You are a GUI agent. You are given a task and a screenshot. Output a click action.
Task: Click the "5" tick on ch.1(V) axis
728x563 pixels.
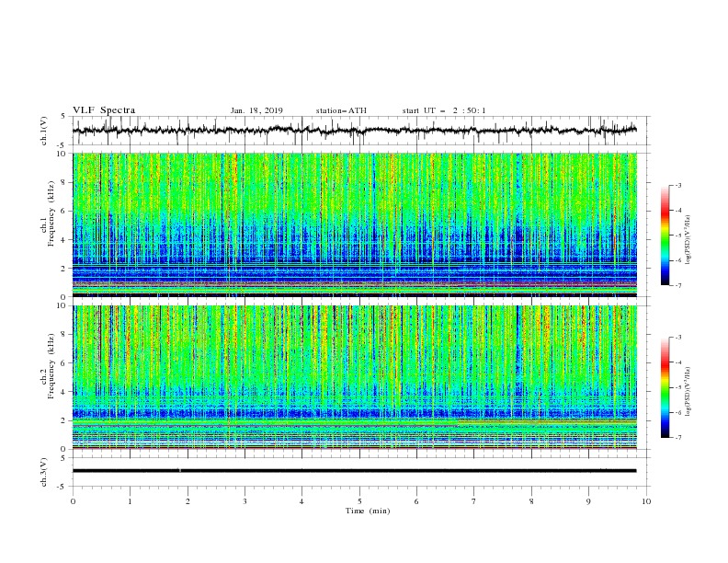point(64,116)
